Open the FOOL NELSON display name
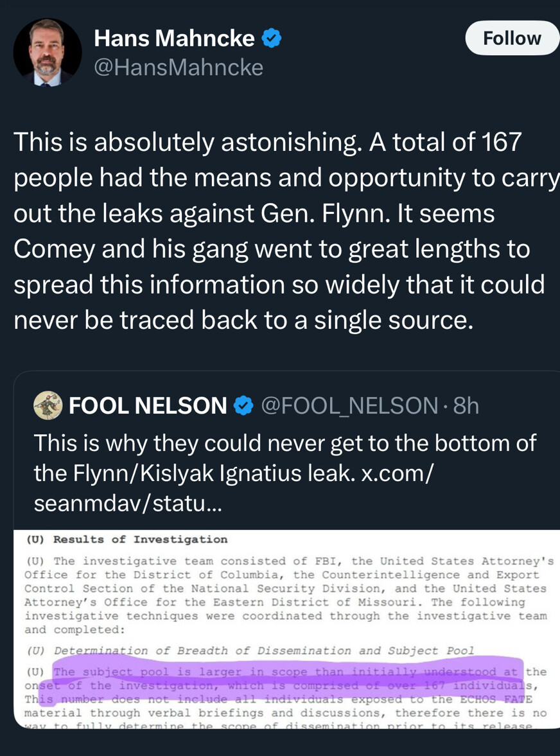Image resolution: width=560 pixels, height=756 pixels. pyautogui.click(x=148, y=406)
